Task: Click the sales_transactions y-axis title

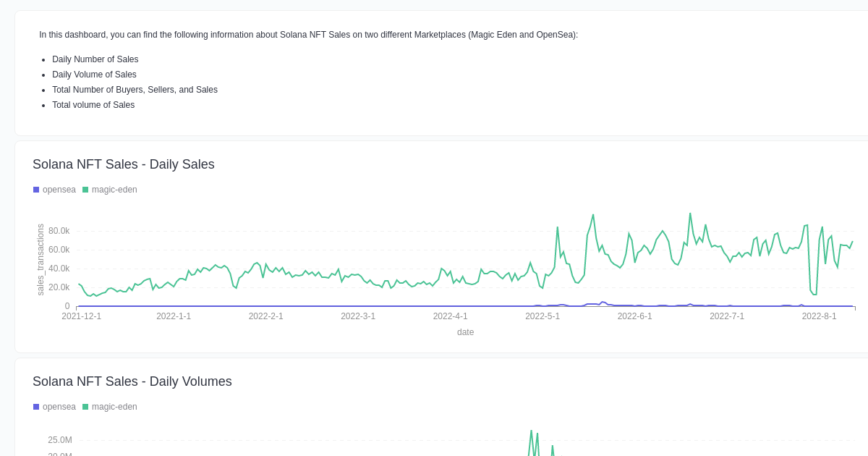Action: click(x=41, y=259)
